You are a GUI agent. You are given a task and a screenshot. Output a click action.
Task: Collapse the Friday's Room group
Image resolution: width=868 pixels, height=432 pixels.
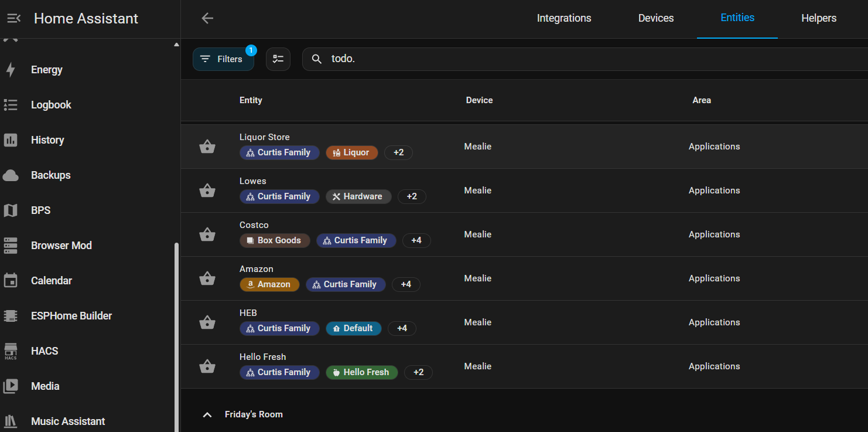click(x=207, y=414)
